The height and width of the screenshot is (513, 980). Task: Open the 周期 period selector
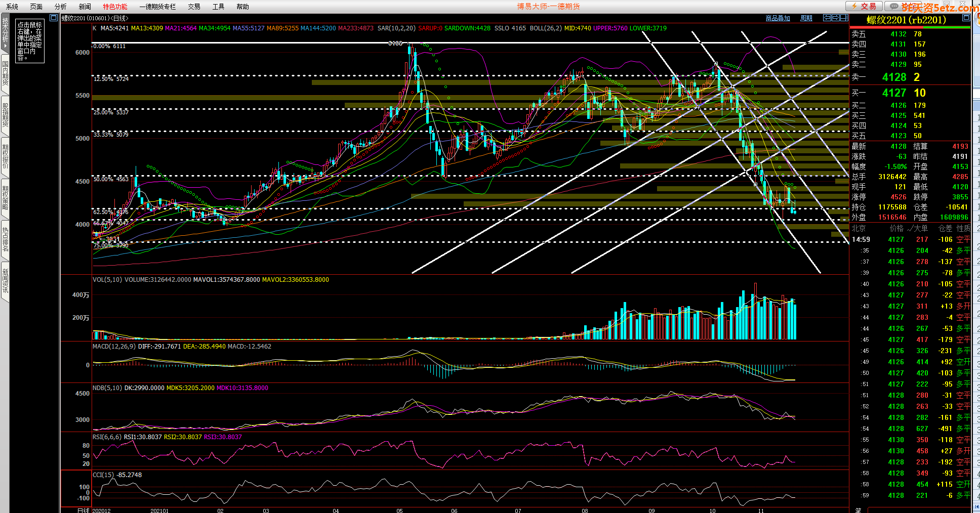click(x=806, y=18)
